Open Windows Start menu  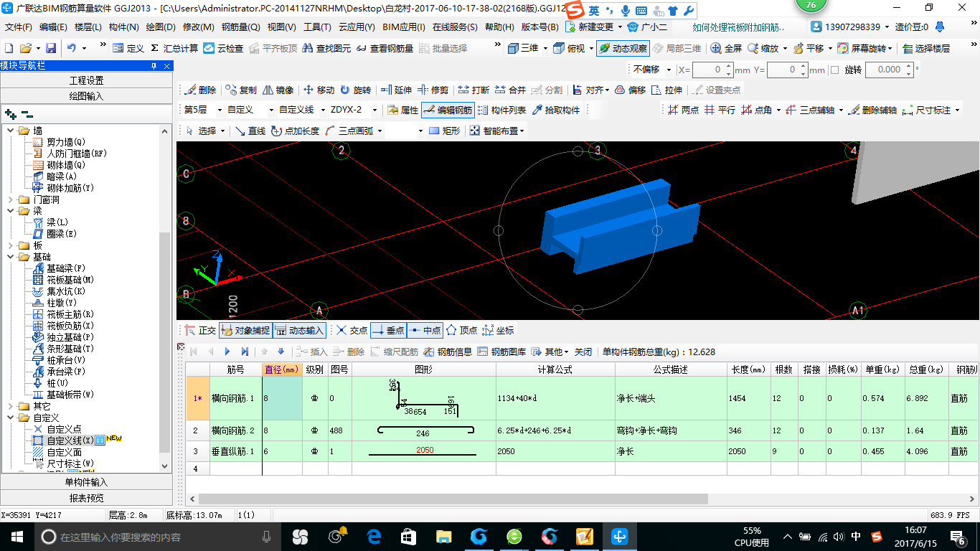coord(17,537)
